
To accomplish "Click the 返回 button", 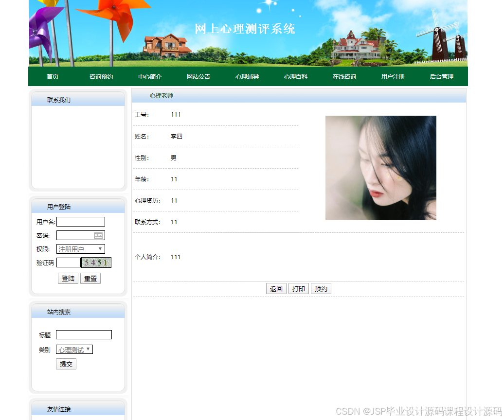I will point(276,289).
